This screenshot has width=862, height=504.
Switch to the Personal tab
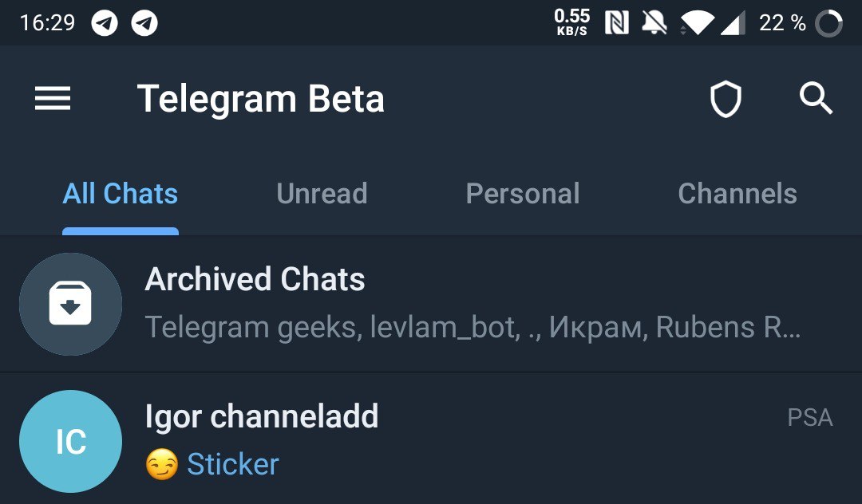[523, 194]
